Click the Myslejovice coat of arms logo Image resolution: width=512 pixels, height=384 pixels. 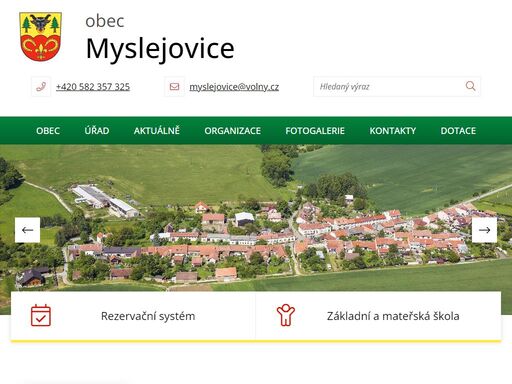(x=41, y=37)
